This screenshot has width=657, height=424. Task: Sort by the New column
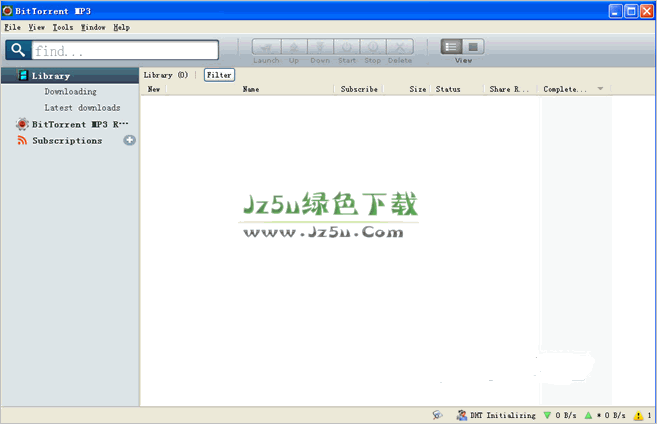coord(154,89)
